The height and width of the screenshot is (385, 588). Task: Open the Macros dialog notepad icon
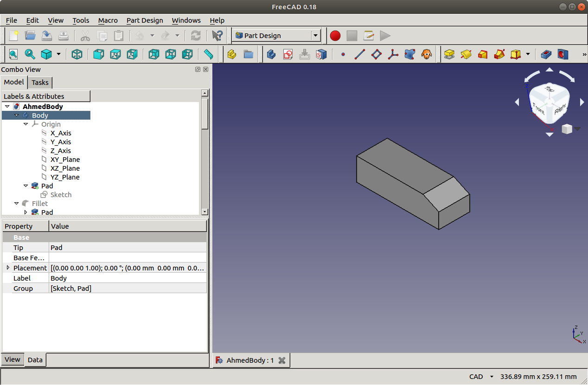pyautogui.click(x=369, y=36)
